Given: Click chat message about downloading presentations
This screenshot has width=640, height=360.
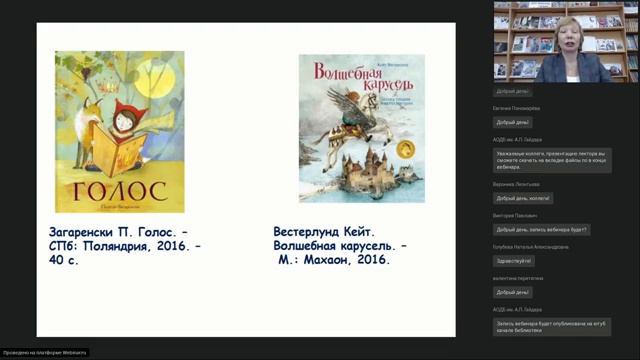Looking at the screenshot, I should (552, 160).
